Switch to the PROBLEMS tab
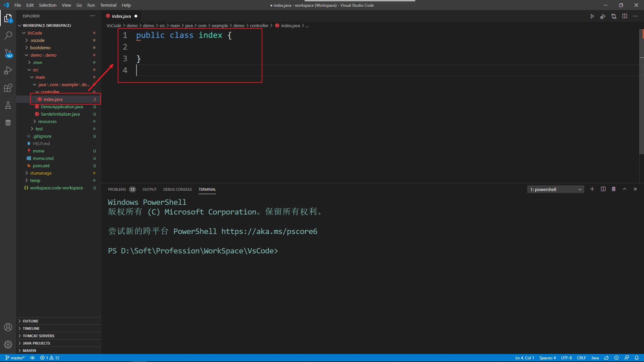644x362 pixels. (x=117, y=189)
